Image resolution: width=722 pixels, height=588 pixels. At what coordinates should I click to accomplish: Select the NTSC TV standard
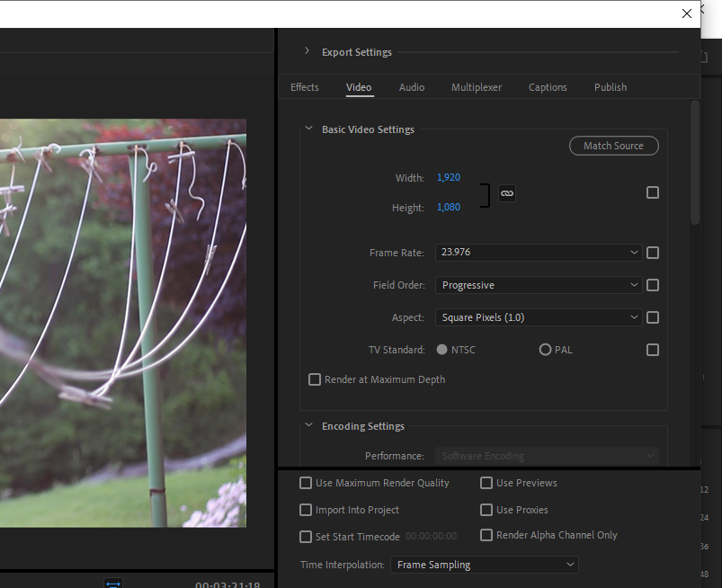441,349
